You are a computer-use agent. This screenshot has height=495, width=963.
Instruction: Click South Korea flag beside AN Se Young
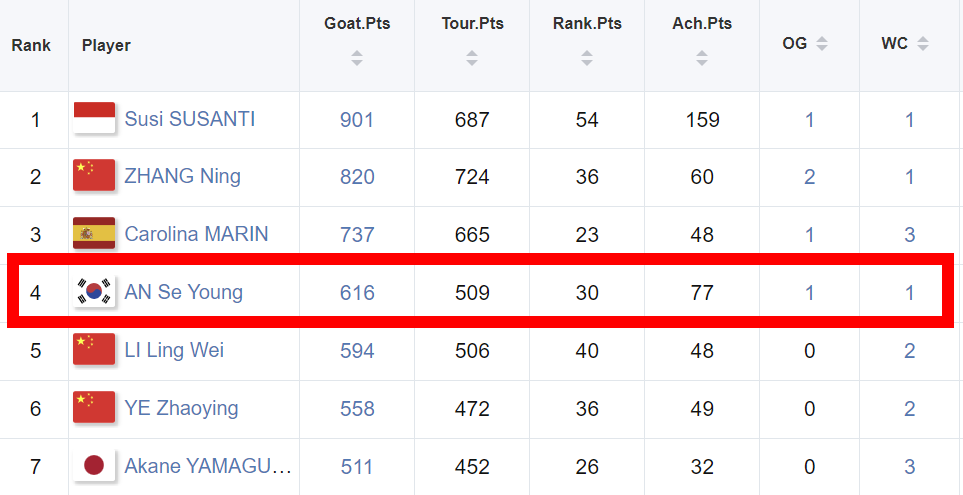click(94, 292)
